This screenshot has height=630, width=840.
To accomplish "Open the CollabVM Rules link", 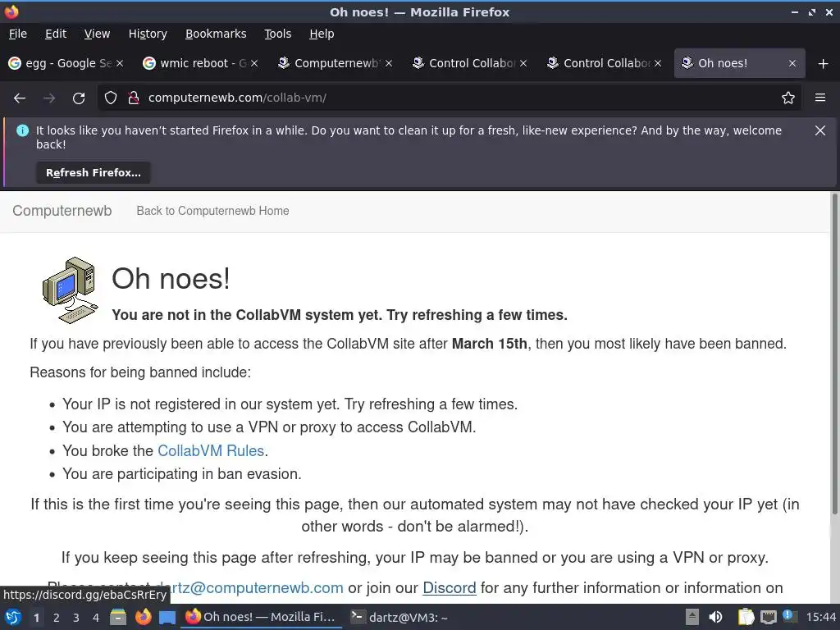I will click(211, 450).
